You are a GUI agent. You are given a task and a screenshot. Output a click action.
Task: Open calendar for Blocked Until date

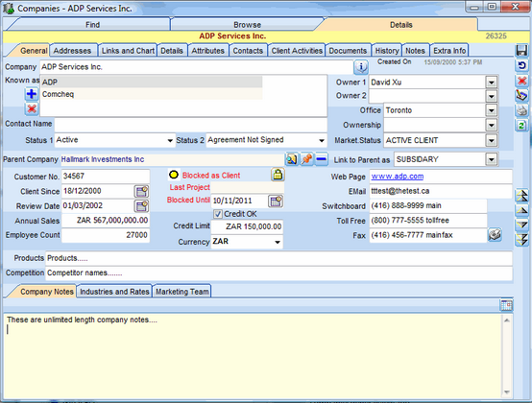pyautogui.click(x=276, y=201)
